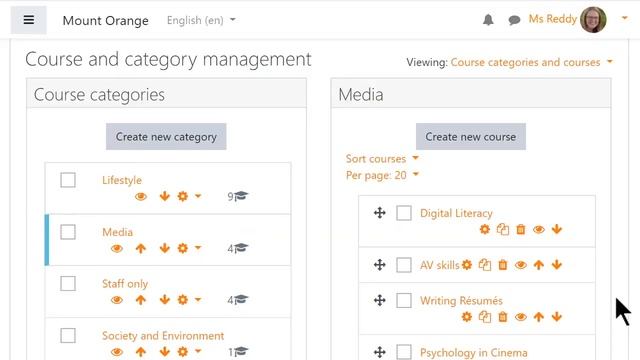Select the Writing Résumés course checkbox
This screenshot has height=360, width=640.
click(404, 300)
